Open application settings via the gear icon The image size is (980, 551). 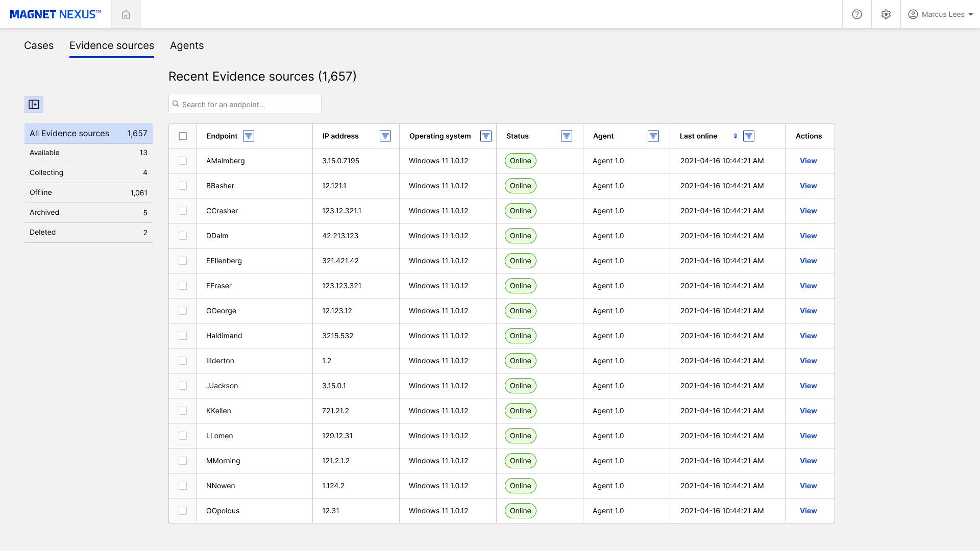point(886,14)
